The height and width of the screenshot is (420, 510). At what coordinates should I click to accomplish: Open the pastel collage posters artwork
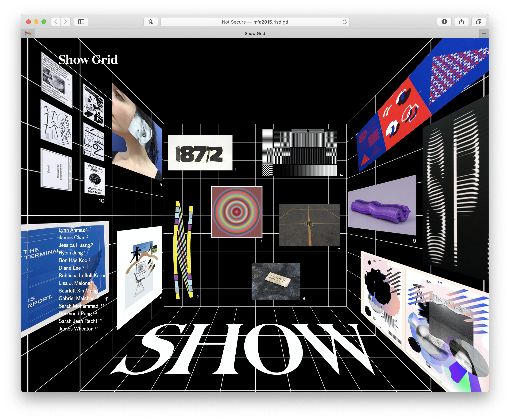425,321
